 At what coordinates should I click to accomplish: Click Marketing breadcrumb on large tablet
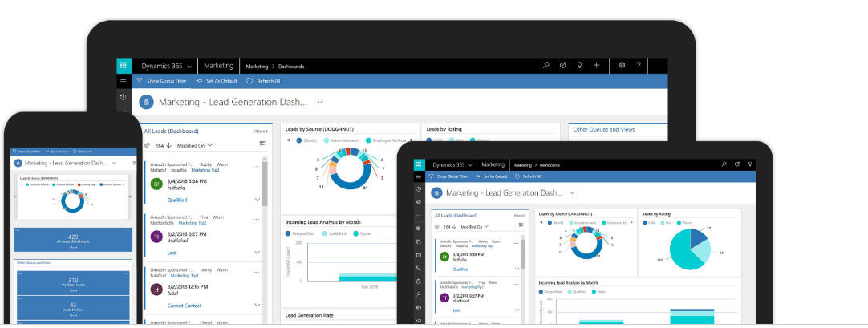tap(257, 67)
